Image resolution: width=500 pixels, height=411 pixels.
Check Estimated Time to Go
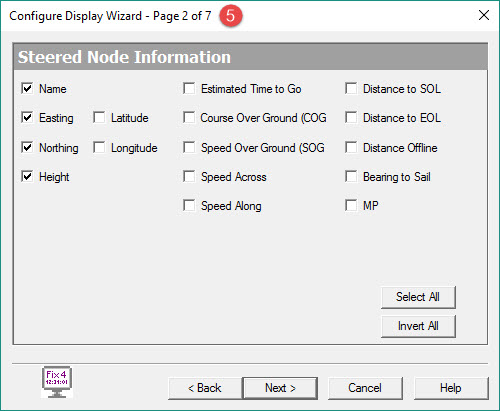pyautogui.click(x=189, y=89)
